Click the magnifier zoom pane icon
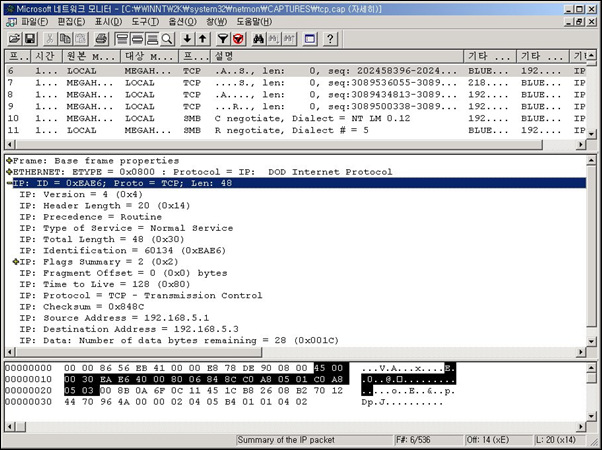 [x=167, y=39]
